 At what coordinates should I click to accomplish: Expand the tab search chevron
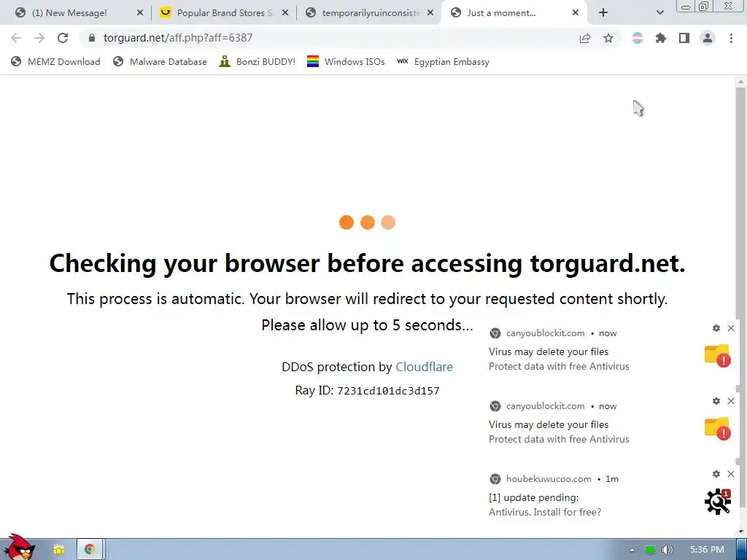click(x=659, y=13)
